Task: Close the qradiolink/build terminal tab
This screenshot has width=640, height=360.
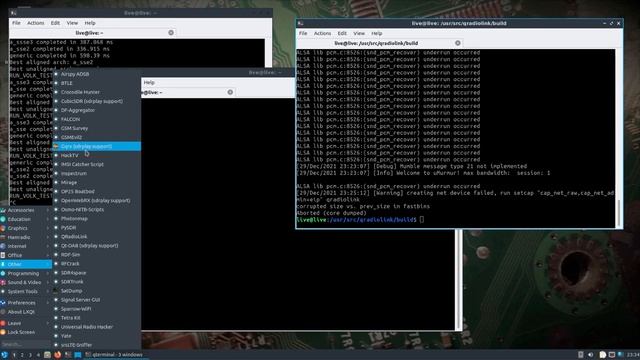Action: click(458, 43)
